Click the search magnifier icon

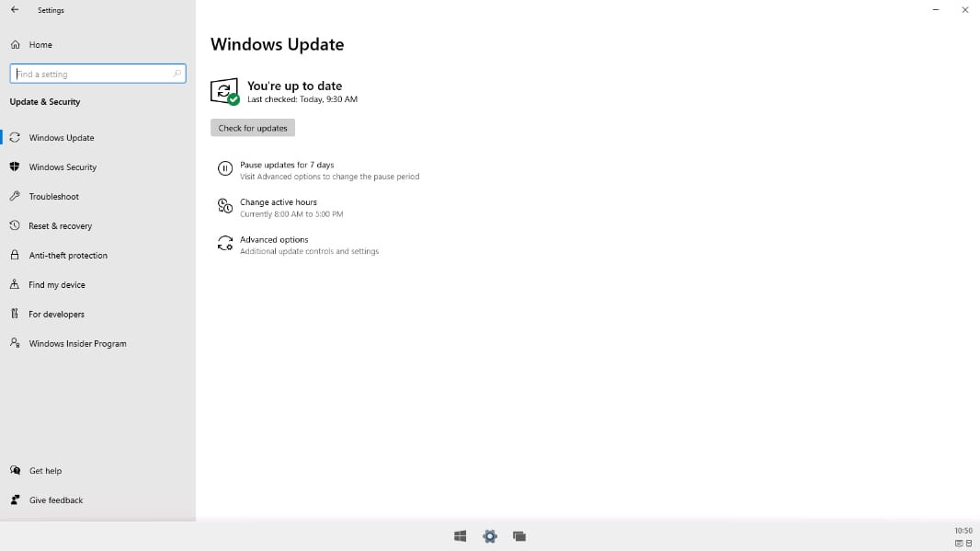coord(177,74)
